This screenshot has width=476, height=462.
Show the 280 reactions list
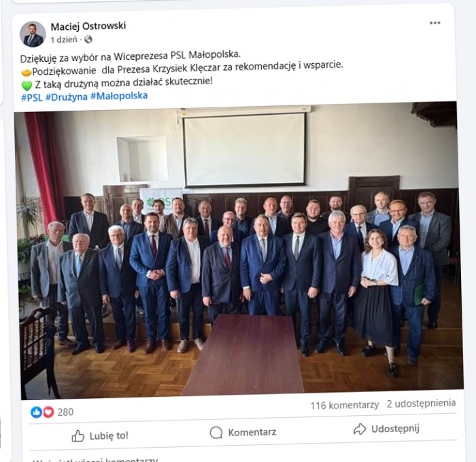[x=65, y=412]
